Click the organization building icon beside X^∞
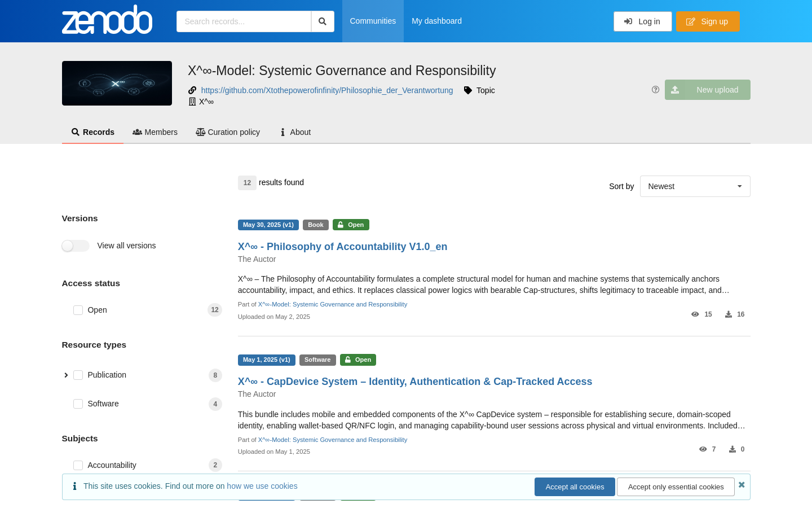 click(x=192, y=102)
